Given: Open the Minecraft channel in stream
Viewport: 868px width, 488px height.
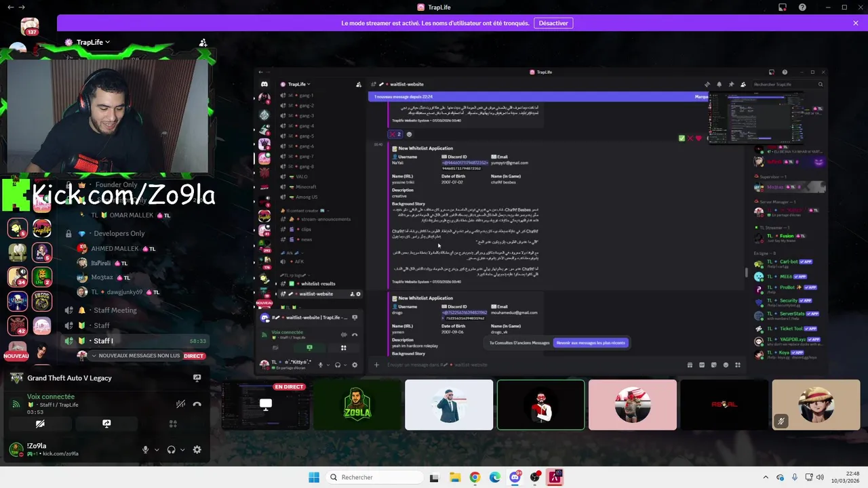Looking at the screenshot, I should click(306, 187).
